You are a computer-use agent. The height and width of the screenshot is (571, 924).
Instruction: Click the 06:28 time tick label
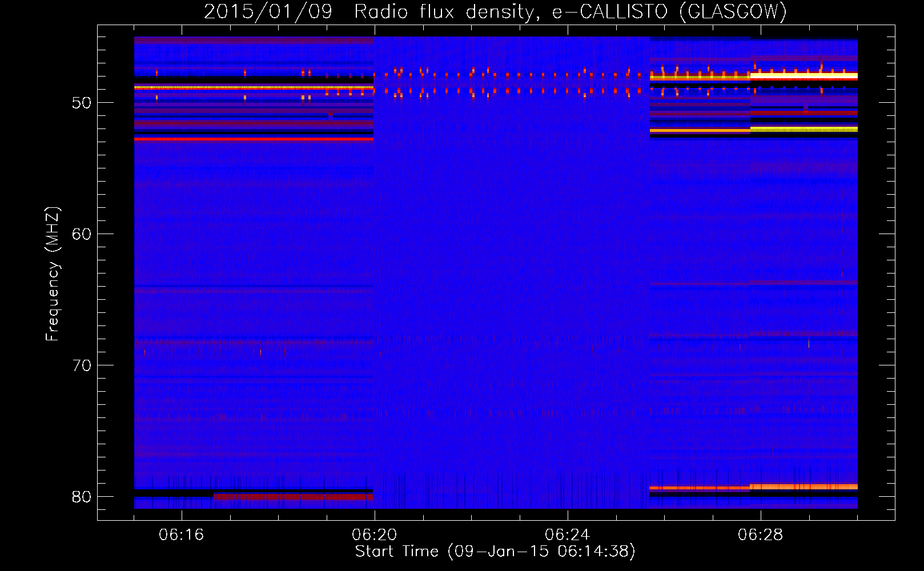tap(761, 535)
